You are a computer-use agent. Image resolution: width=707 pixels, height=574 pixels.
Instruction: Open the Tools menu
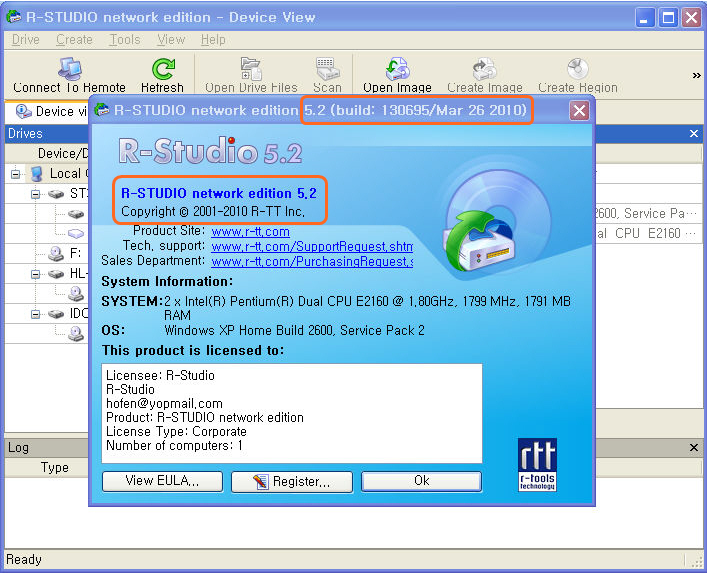pyautogui.click(x=125, y=40)
